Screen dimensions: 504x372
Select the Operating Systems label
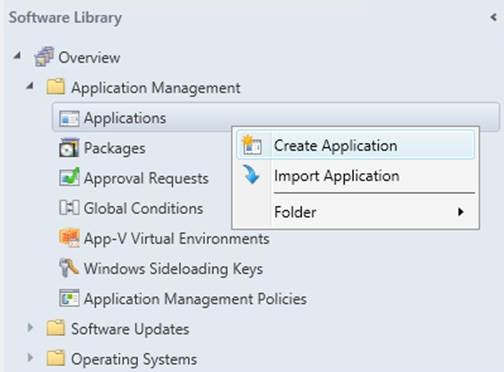[134, 359]
